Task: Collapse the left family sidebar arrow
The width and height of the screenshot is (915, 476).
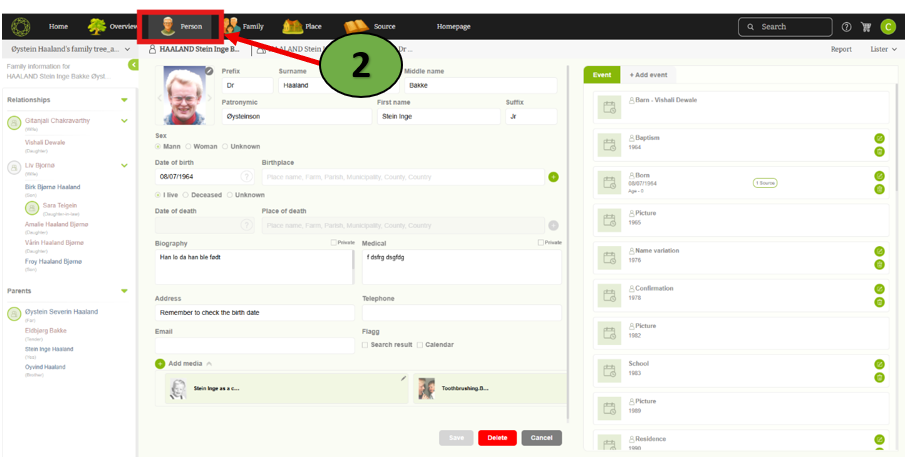Action: click(133, 65)
